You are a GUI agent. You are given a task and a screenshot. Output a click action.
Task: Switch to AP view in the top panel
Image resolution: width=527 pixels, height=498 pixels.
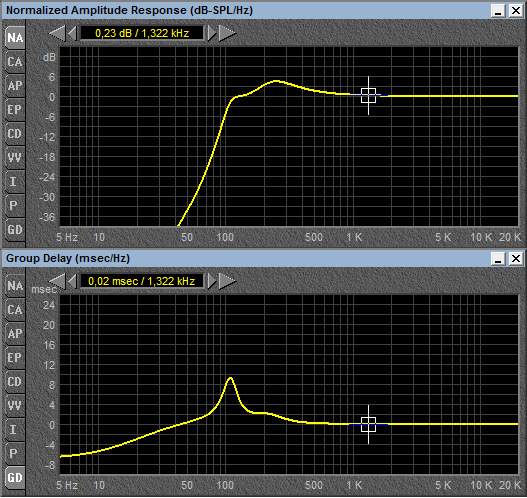(x=15, y=86)
